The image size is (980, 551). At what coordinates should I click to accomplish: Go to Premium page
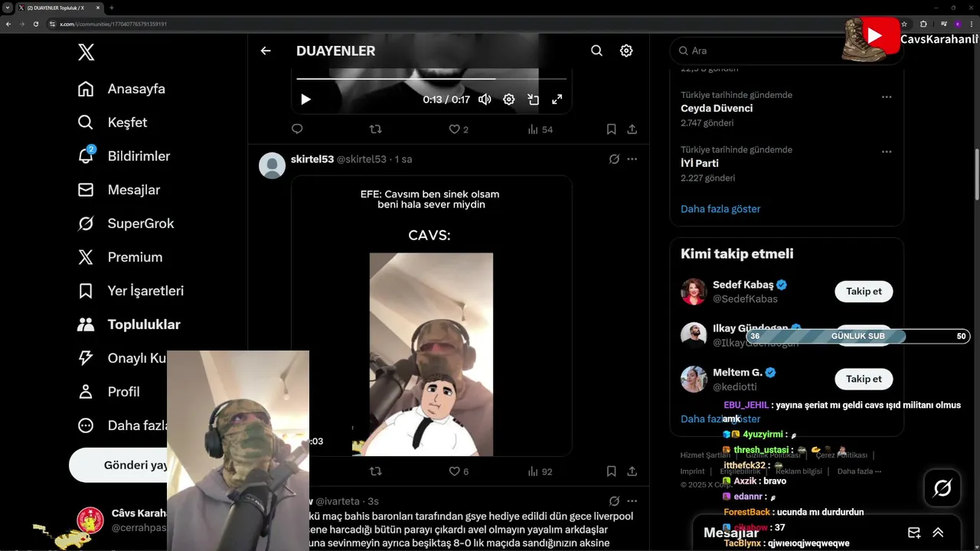120,257
